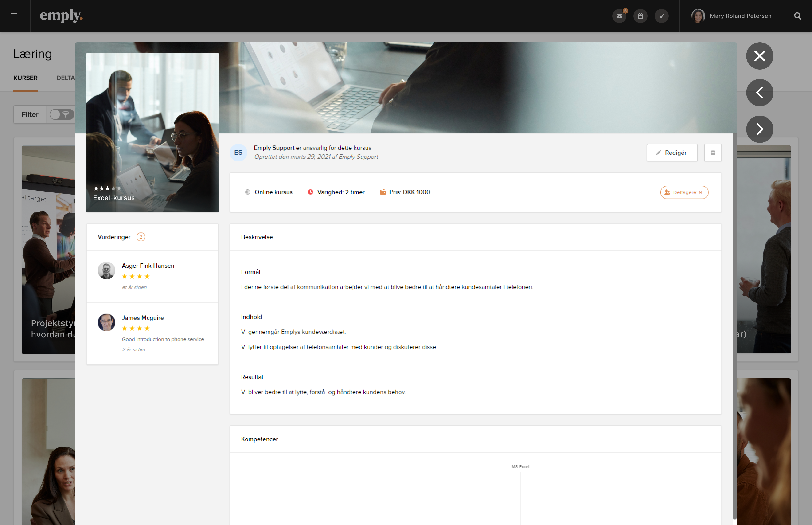Click the Varighed clock icon
Viewport: 812px width, 525px height.
click(310, 192)
